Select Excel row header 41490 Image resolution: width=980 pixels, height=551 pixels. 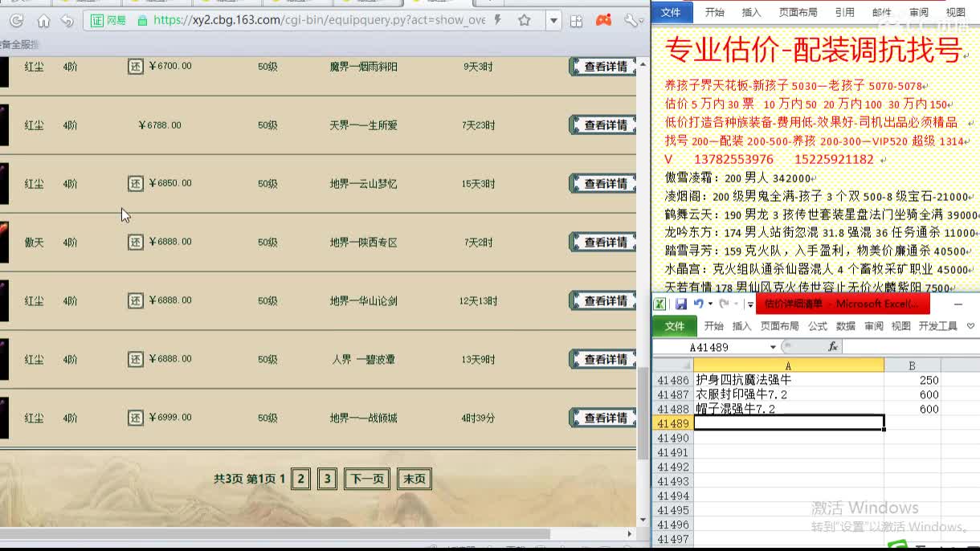tap(672, 439)
